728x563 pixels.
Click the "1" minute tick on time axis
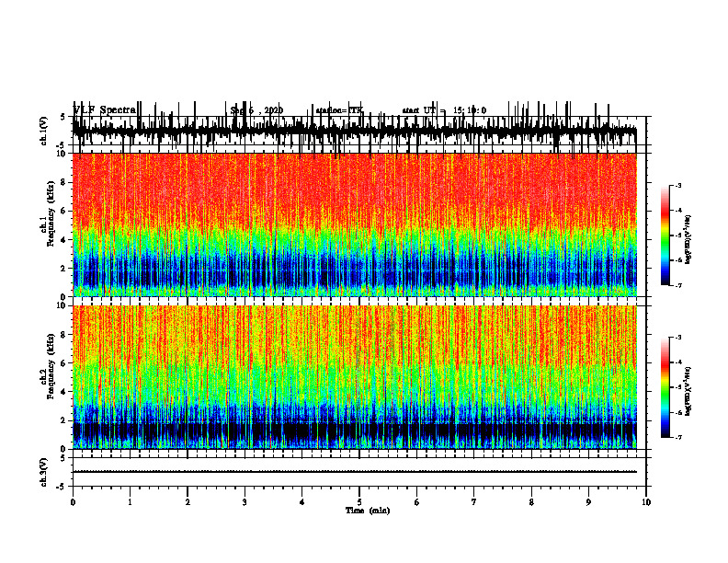(130, 502)
